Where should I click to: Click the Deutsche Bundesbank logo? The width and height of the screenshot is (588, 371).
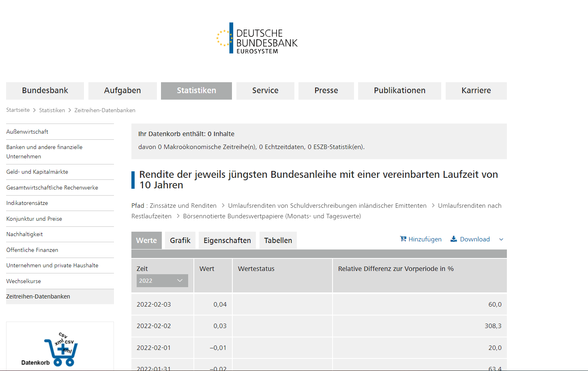coord(257,38)
